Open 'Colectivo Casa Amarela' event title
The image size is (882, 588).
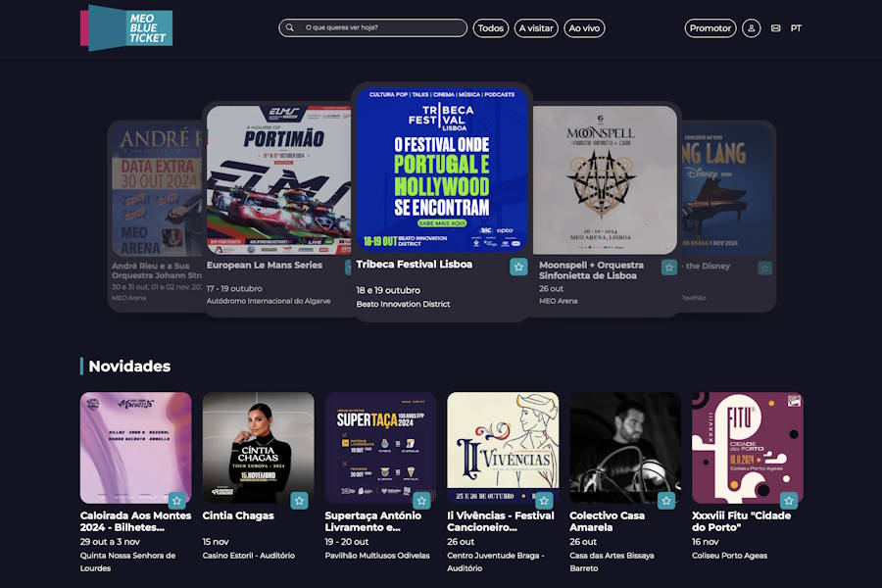(x=607, y=521)
